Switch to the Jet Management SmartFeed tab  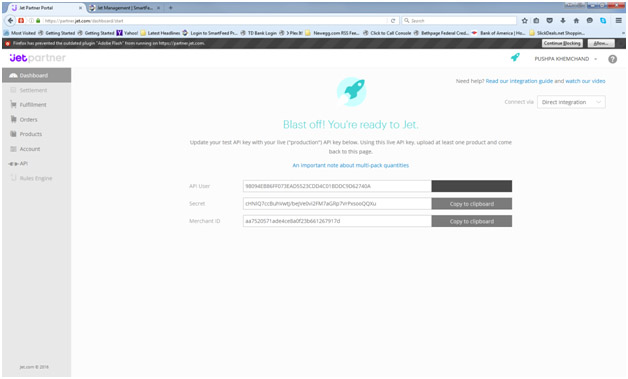click(x=124, y=8)
